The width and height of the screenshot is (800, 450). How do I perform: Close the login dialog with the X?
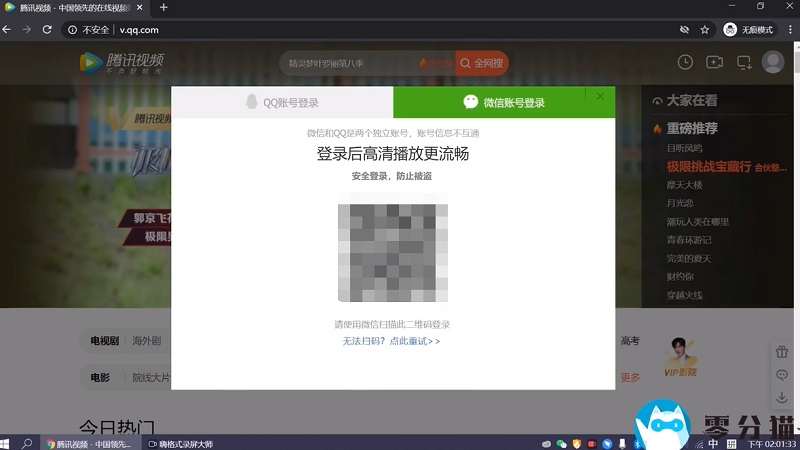pyautogui.click(x=600, y=96)
